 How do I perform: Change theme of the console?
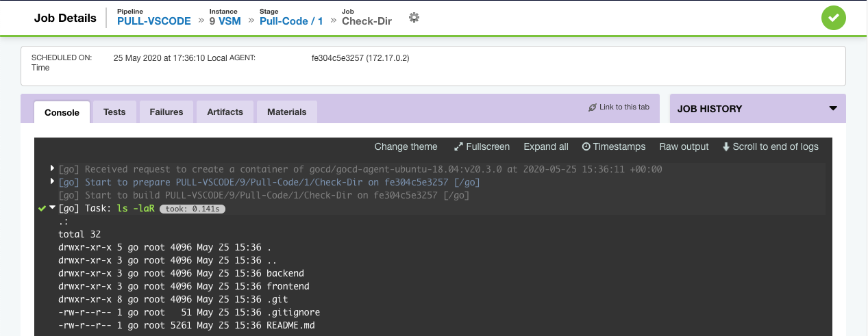pos(406,147)
